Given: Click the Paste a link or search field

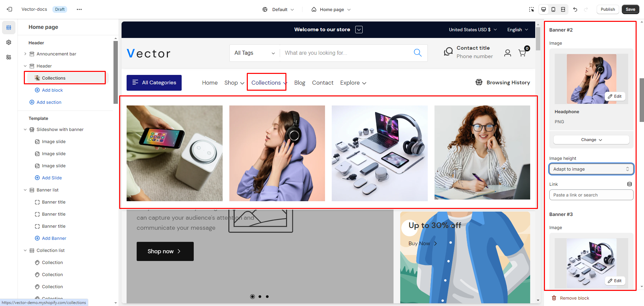Looking at the screenshot, I should click(591, 195).
